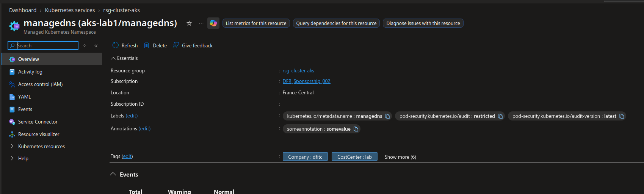Copy the kubernetes.io/metadata.name label value
Viewport: 644px width, 194px height.
coord(387,116)
